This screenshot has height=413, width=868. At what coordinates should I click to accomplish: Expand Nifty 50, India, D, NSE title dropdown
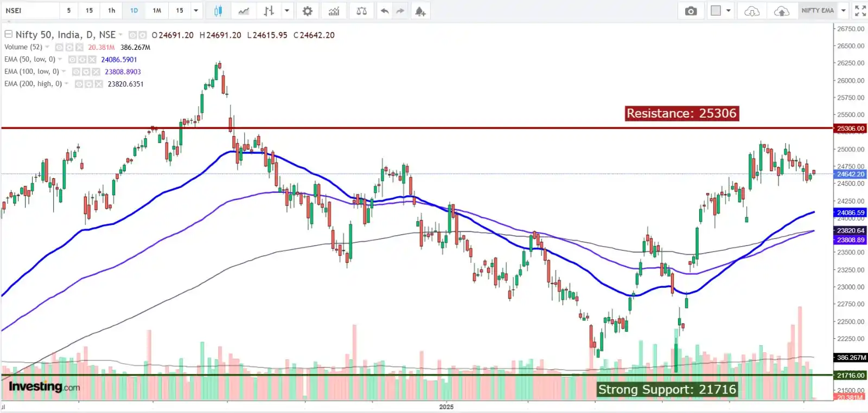pos(120,35)
